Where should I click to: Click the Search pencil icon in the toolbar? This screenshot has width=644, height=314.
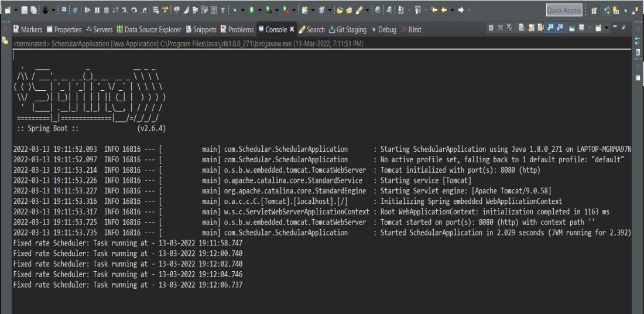click(358, 10)
